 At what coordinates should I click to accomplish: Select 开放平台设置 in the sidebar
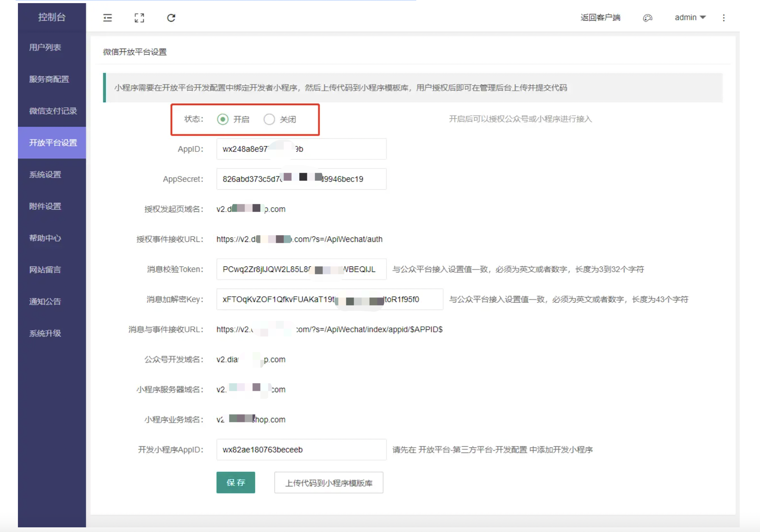tap(52, 143)
